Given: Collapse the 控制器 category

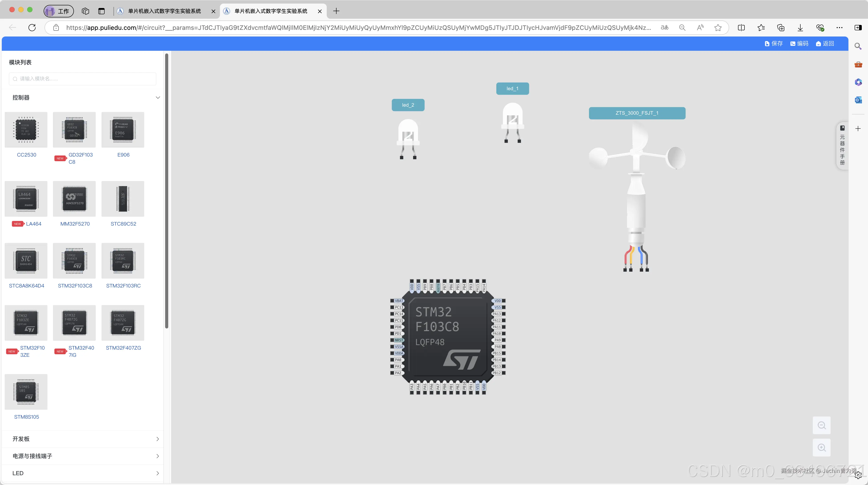Looking at the screenshot, I should pyautogui.click(x=157, y=98).
